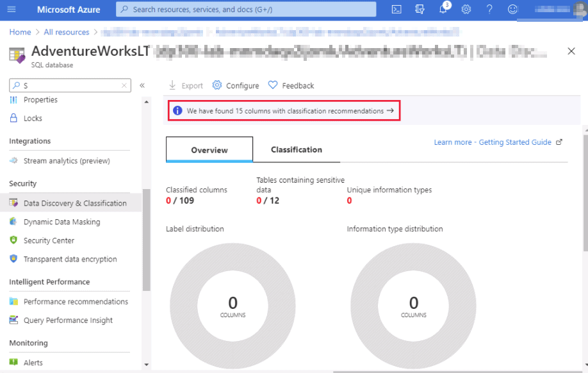This screenshot has width=588, height=373.
Task: Open the Directory and subscription filter
Action: click(420, 10)
